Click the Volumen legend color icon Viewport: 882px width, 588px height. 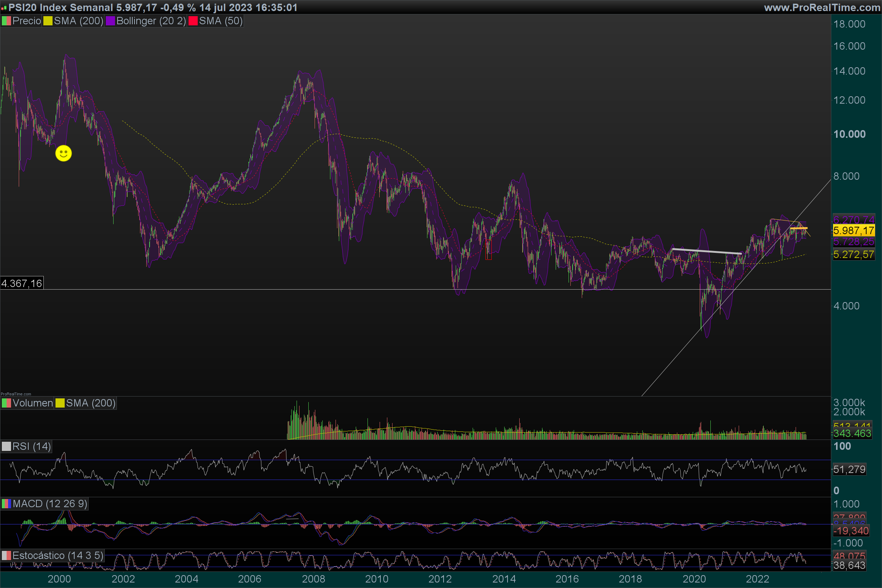click(6, 403)
